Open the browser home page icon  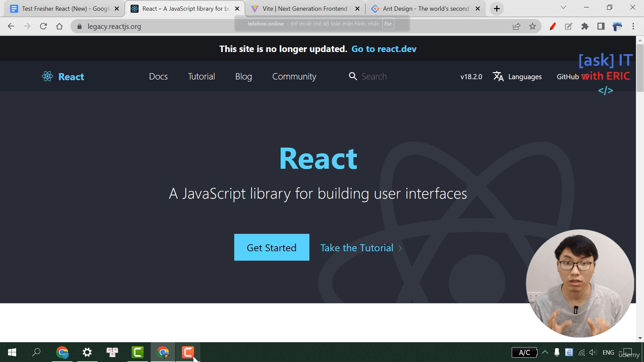pos(59,26)
